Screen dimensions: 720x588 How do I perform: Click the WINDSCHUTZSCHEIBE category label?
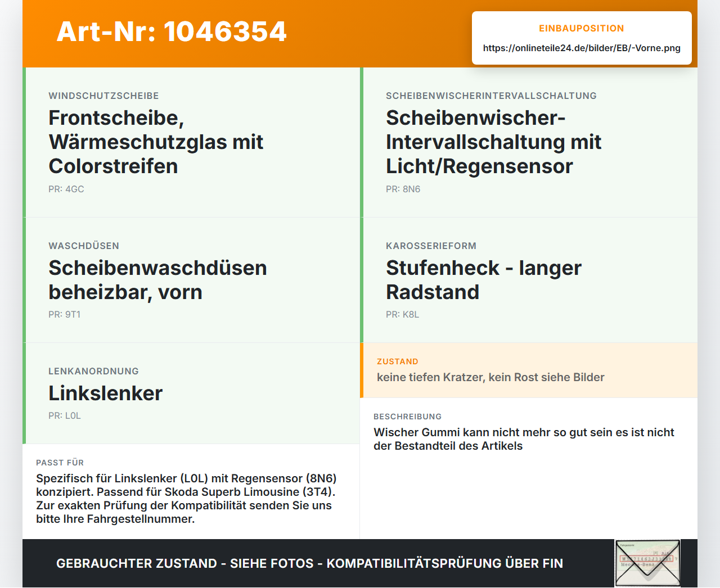point(103,96)
